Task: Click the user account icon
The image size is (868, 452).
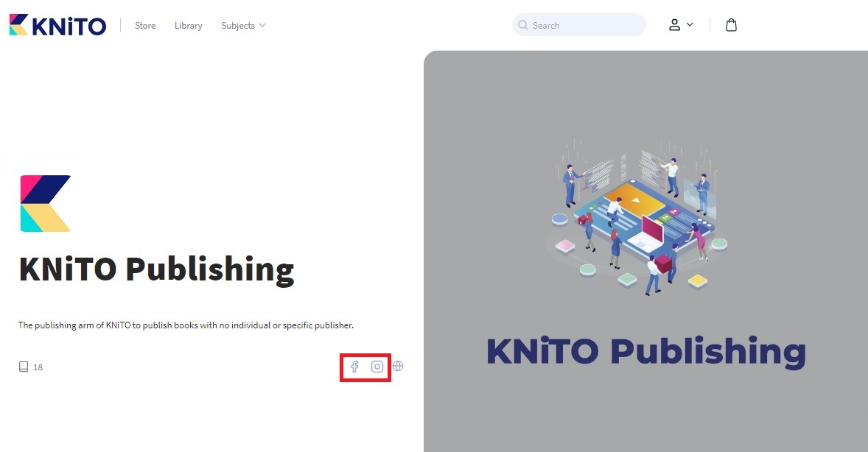Action: coord(674,25)
